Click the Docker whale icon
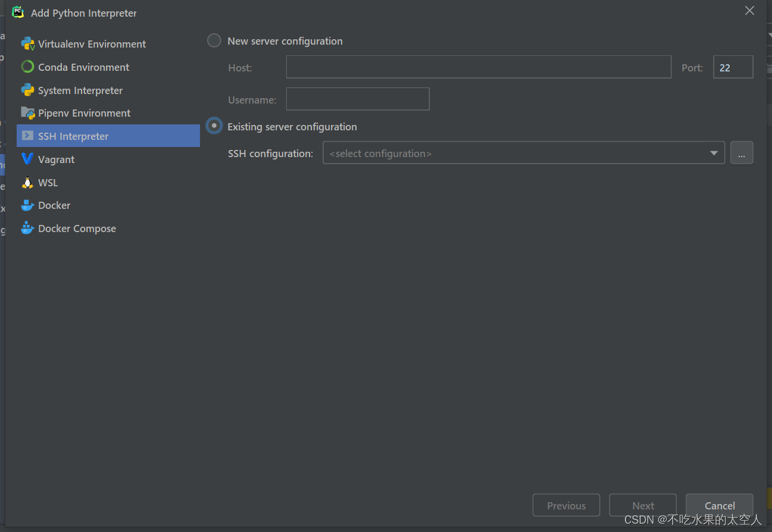This screenshot has height=532, width=772. tap(27, 205)
